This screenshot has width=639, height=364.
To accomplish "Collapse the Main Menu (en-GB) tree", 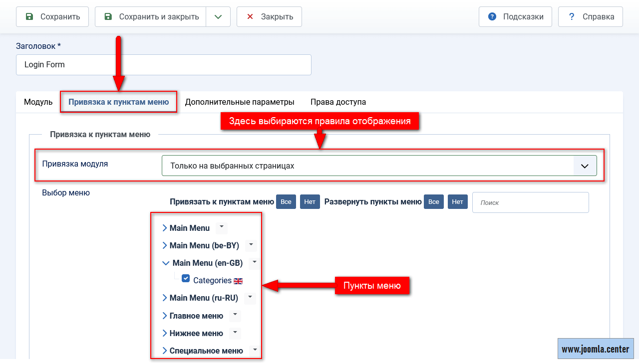I will (x=166, y=263).
